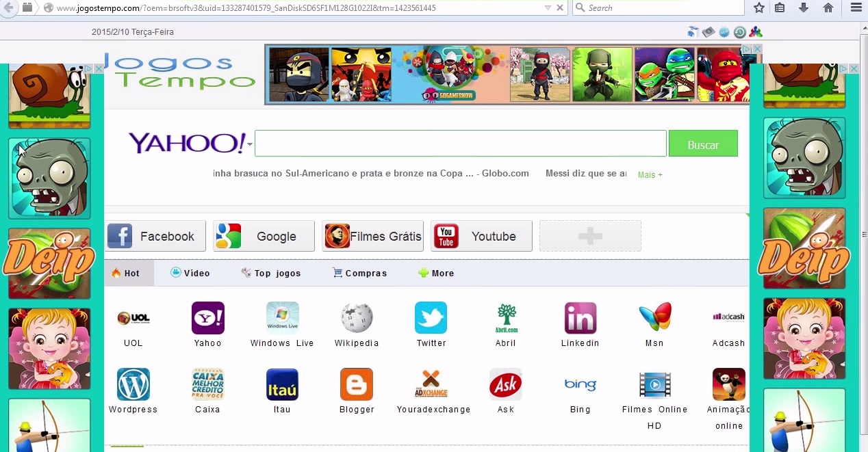Image resolution: width=868 pixels, height=452 pixels.
Task: Click the Facebook quick-link icon
Action: click(120, 236)
